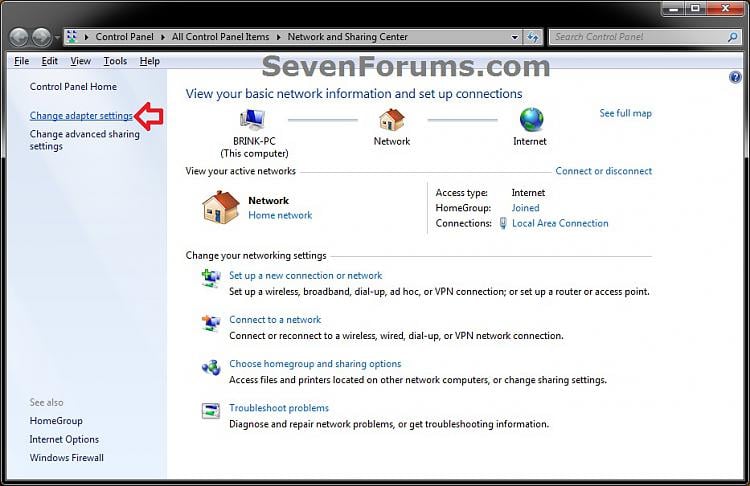Open Change advanced sharing settings link
Image resolution: width=750 pixels, height=486 pixels.
pyautogui.click(x=85, y=140)
